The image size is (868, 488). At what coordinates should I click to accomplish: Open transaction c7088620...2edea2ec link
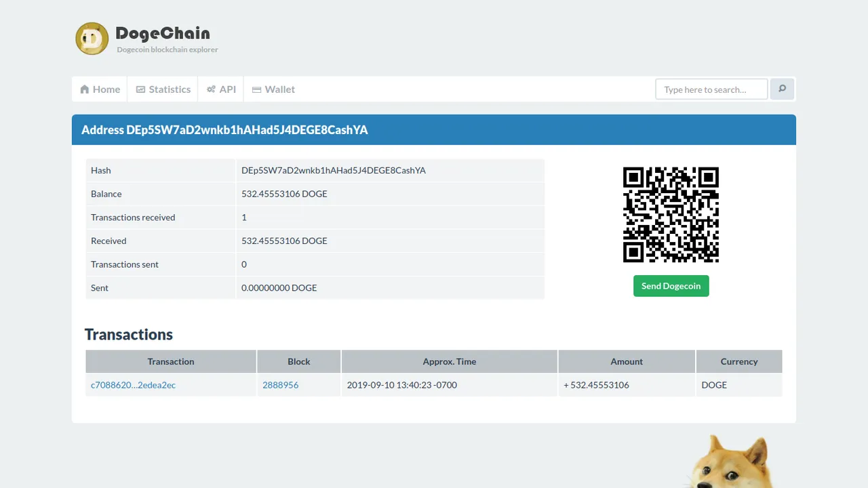click(133, 385)
